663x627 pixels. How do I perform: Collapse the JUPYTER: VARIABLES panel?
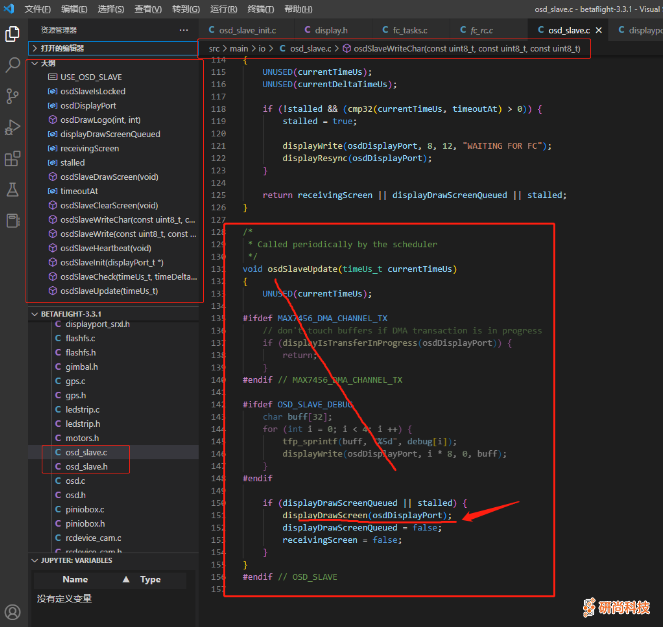coord(75,560)
